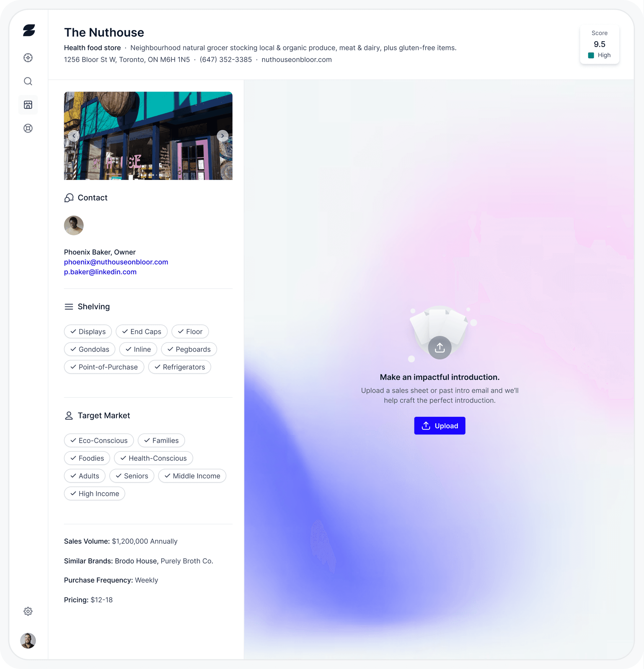Click the store exterior photo thumbnail
Screen dimensions: 644x669
pos(149,136)
